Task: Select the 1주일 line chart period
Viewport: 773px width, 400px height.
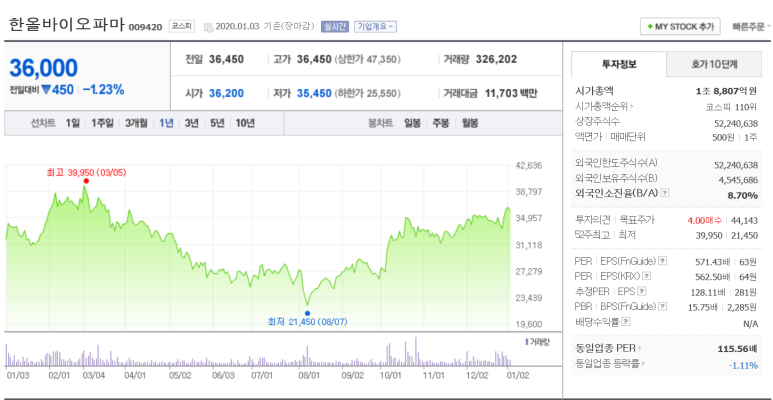Action: [x=102, y=123]
